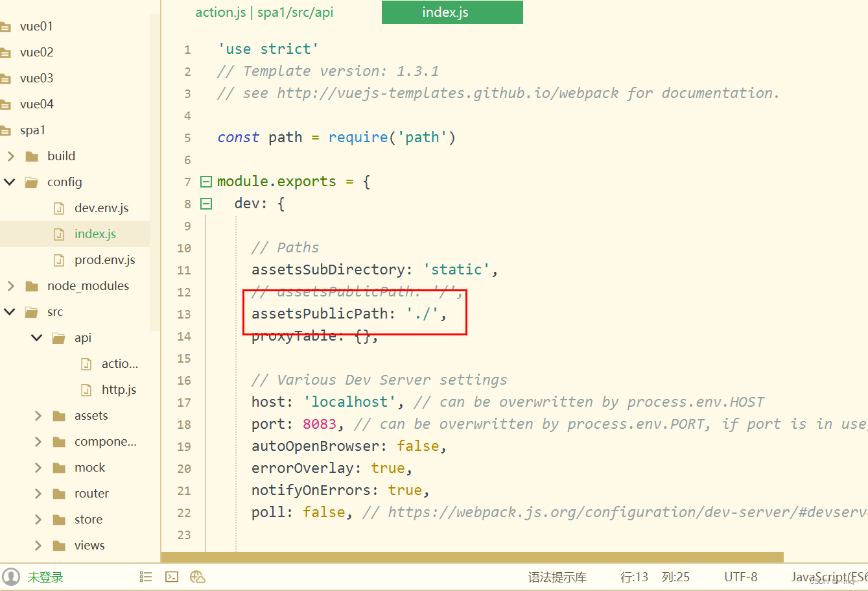Open the built-in browser icon in the status bar
The height and width of the screenshot is (591, 868).
(x=198, y=577)
